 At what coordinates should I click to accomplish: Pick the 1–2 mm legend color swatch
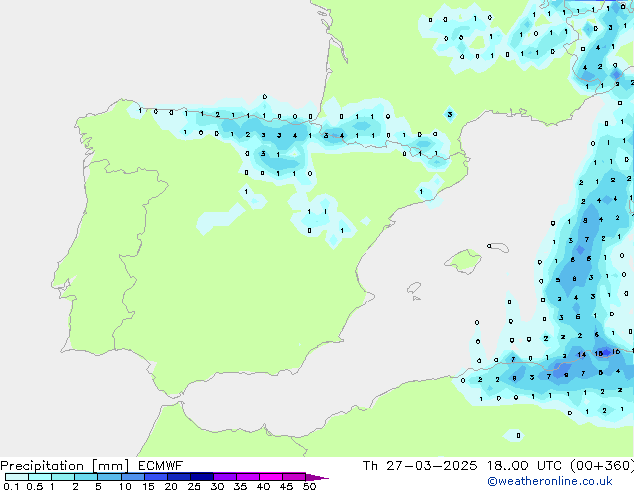click(x=63, y=477)
